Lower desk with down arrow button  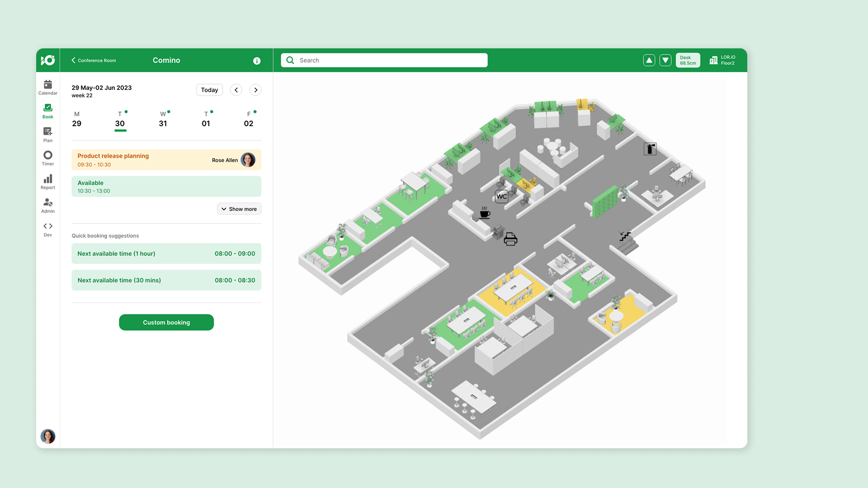[x=665, y=60]
